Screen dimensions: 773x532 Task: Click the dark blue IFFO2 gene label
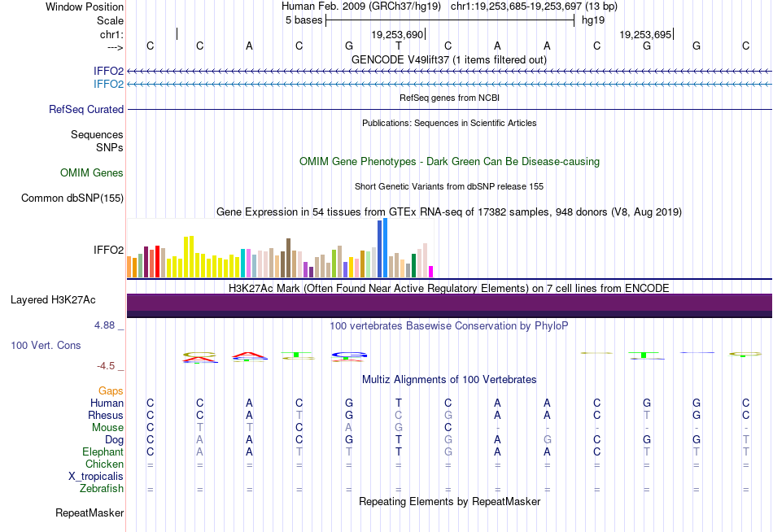click(x=108, y=71)
